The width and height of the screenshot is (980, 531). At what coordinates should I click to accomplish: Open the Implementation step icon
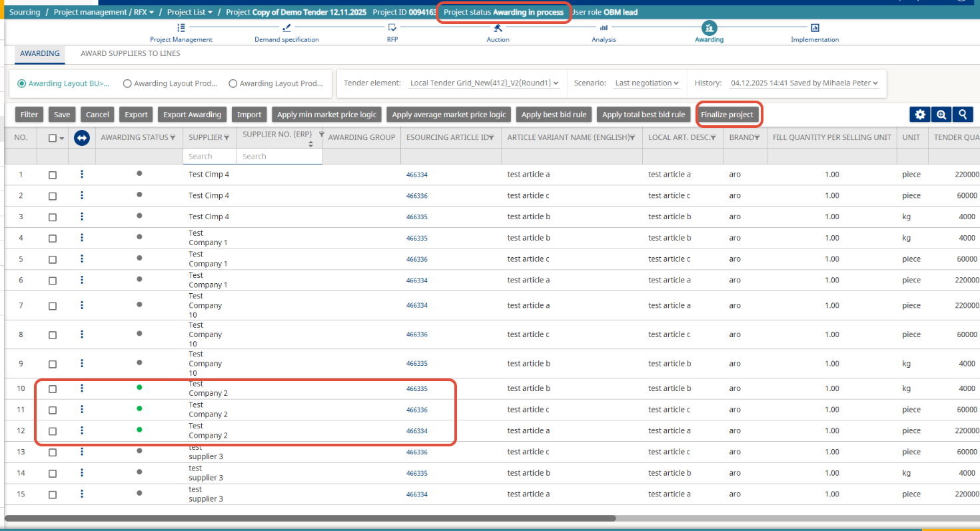pos(815,28)
